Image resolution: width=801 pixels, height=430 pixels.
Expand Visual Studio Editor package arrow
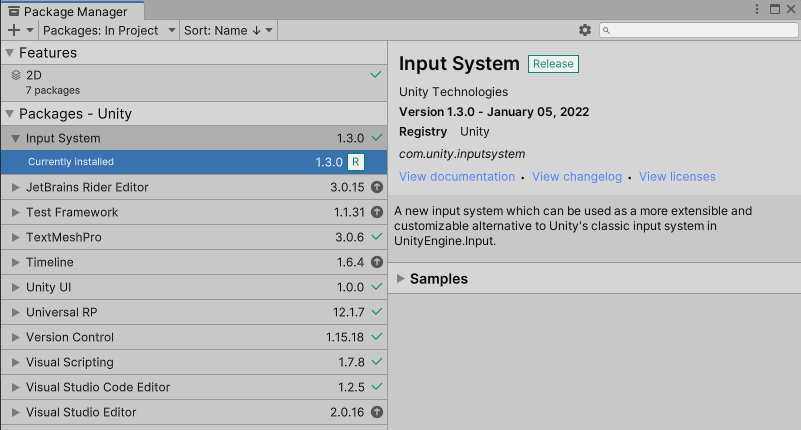(16, 413)
